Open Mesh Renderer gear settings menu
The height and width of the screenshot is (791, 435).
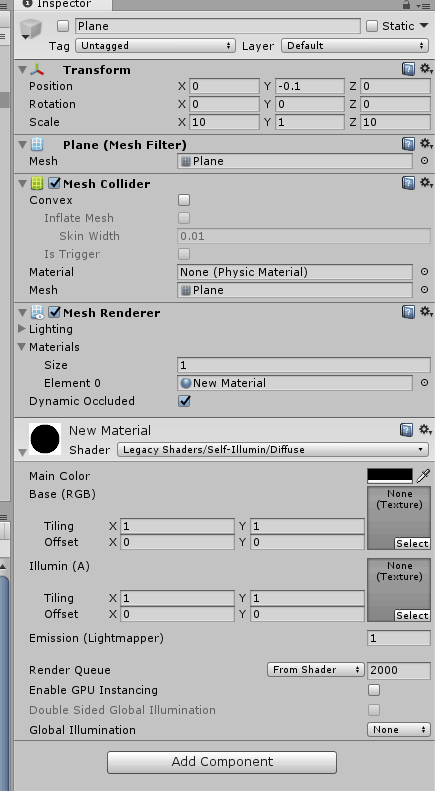click(x=425, y=312)
